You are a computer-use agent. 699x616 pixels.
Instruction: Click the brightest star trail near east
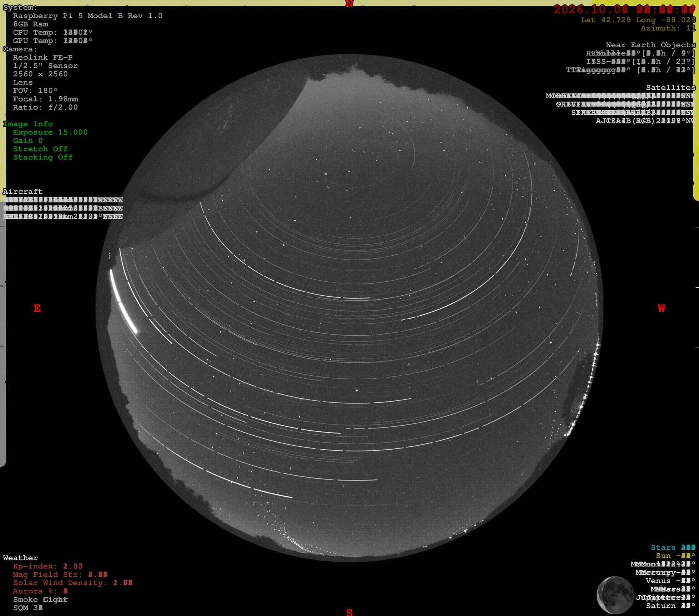123,301
